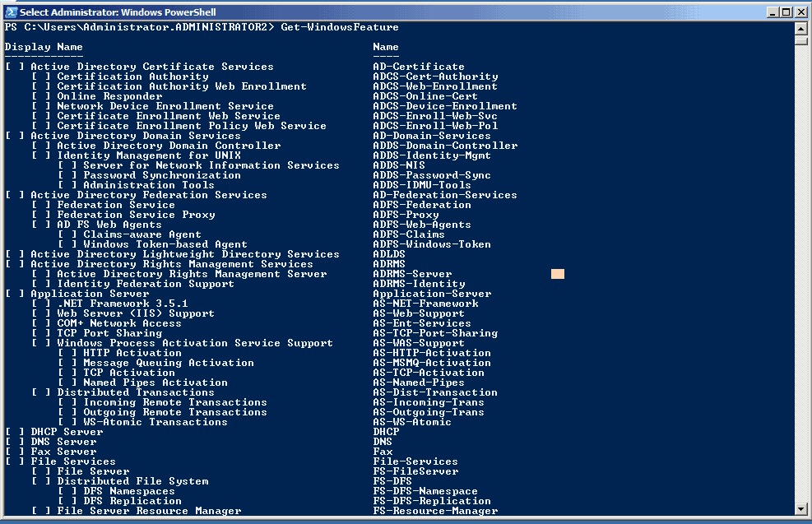Click the checkbox brackets beside Certification Authority
The image size is (812, 524).
tap(41, 77)
